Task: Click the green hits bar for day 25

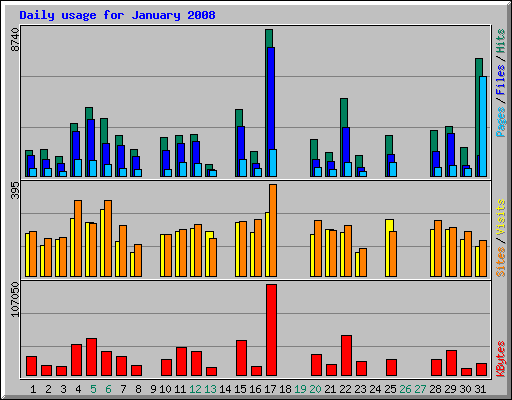Action: 389,145
